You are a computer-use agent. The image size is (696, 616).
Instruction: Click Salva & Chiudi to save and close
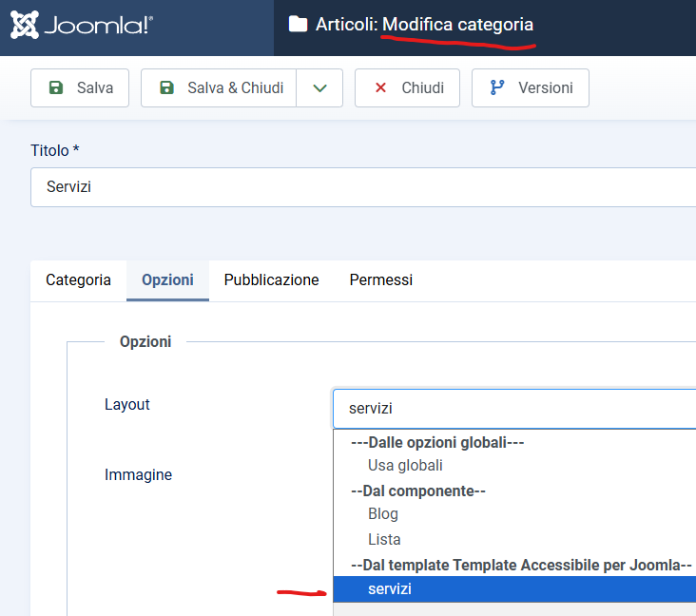(221, 87)
